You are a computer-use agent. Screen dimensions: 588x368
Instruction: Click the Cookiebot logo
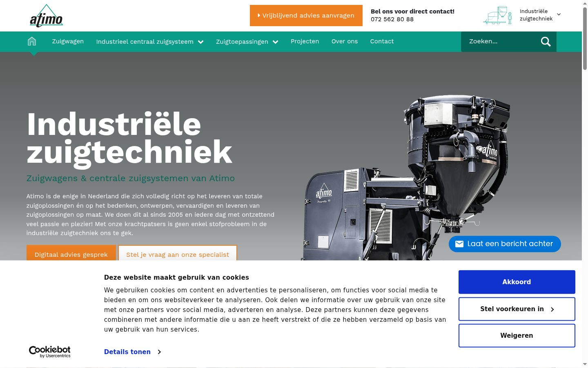(50, 352)
